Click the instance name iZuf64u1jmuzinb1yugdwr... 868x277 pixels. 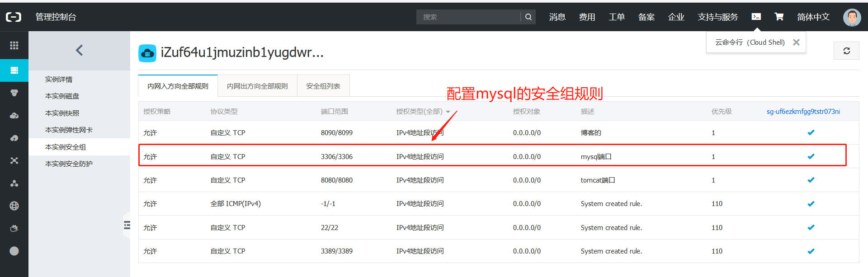(242, 52)
